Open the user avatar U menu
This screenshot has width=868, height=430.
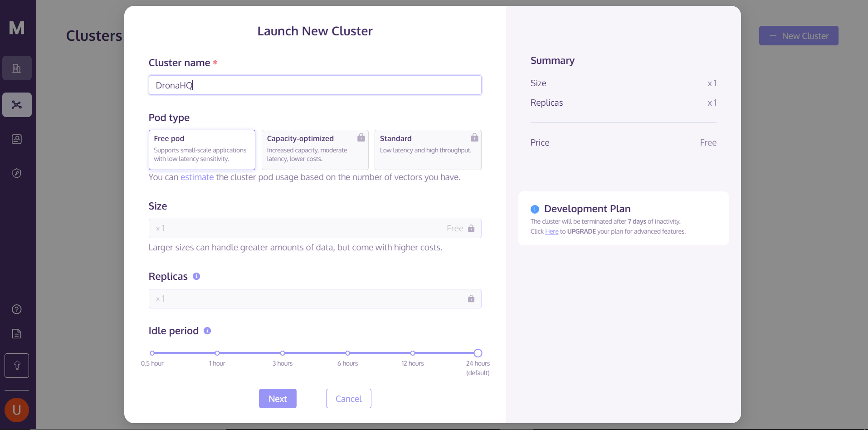click(x=17, y=410)
